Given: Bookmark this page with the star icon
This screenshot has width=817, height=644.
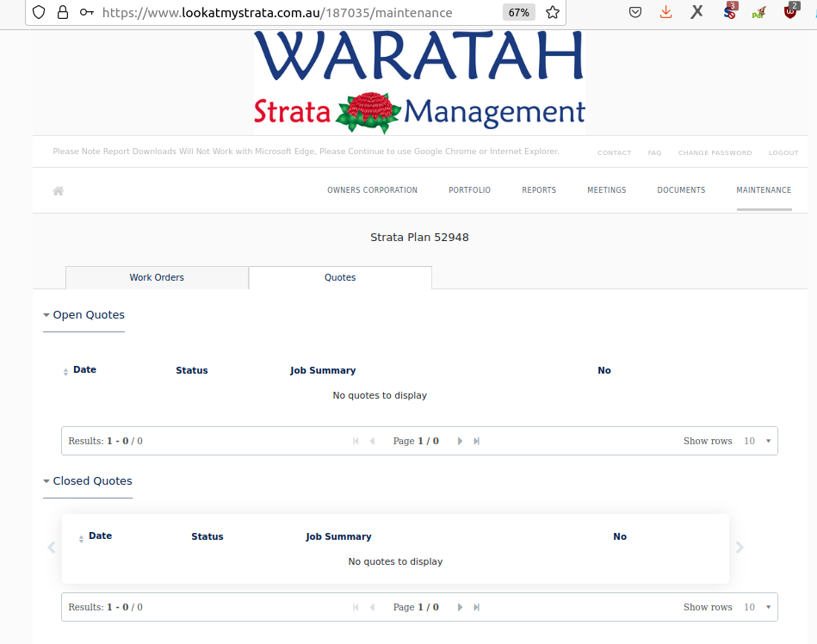Looking at the screenshot, I should (553, 13).
